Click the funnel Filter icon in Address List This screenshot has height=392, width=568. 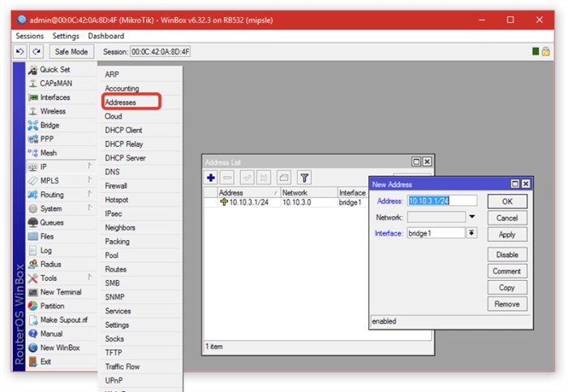coord(304,178)
